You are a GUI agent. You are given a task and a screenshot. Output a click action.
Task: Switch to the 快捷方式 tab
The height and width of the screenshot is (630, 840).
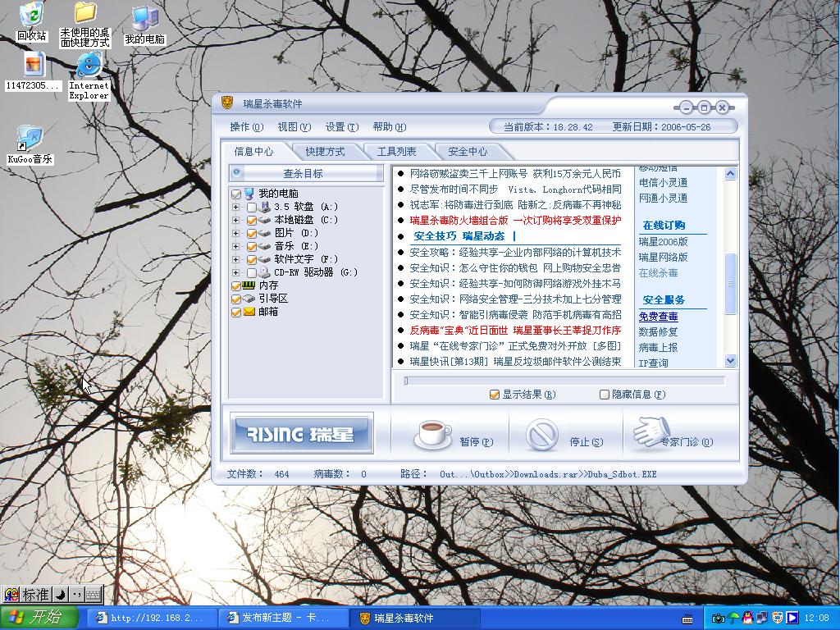(x=325, y=152)
